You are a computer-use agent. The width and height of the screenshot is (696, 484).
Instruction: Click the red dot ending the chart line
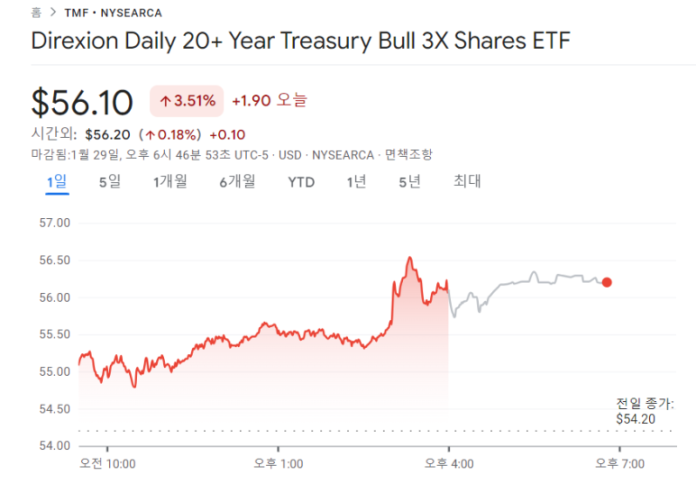(607, 282)
